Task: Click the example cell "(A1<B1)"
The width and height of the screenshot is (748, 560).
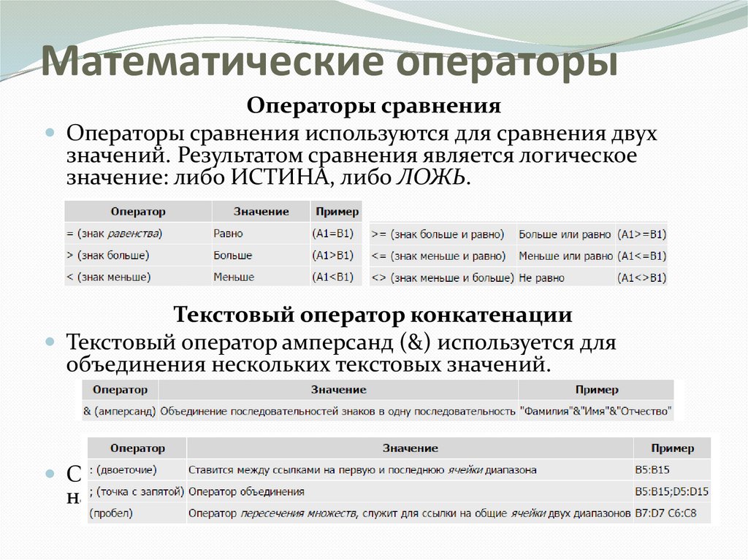Action: click(x=336, y=277)
